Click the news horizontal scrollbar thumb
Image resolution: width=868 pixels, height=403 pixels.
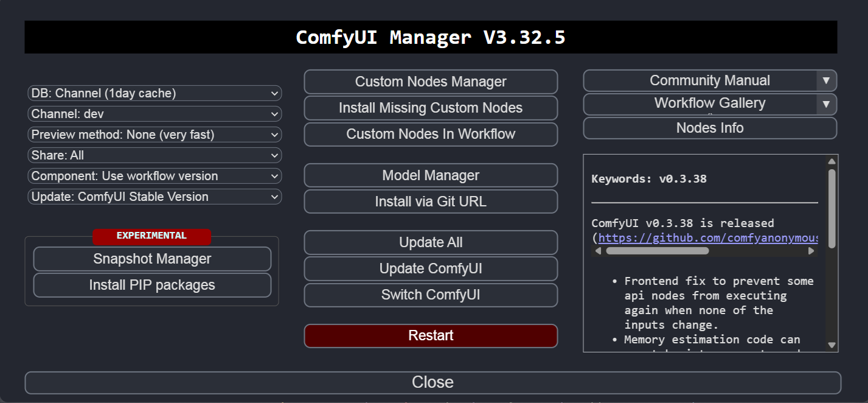coord(657,251)
